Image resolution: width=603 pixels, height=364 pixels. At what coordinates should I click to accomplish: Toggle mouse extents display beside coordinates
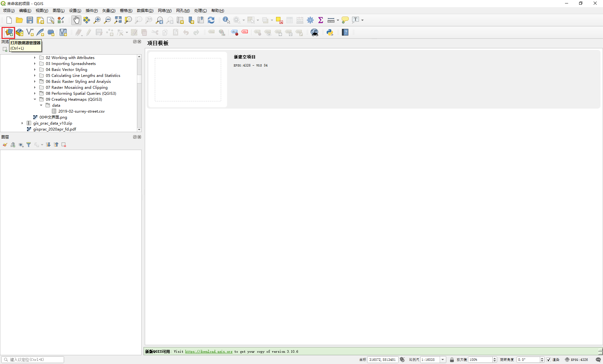point(402,360)
